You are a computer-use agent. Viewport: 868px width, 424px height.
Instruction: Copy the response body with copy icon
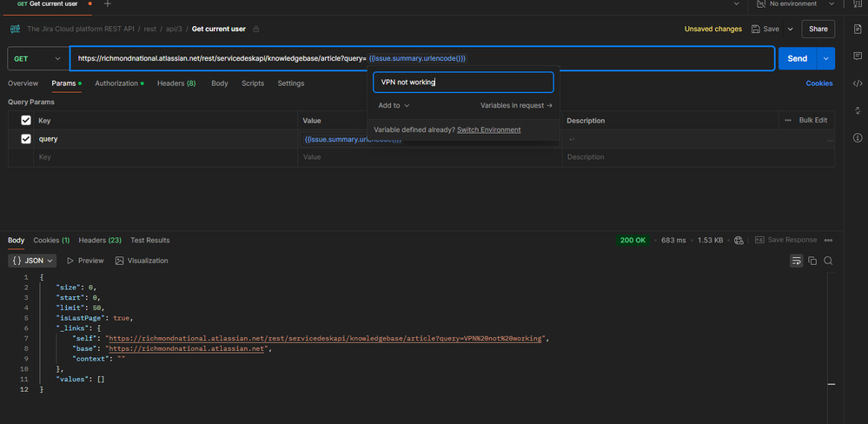click(x=812, y=261)
